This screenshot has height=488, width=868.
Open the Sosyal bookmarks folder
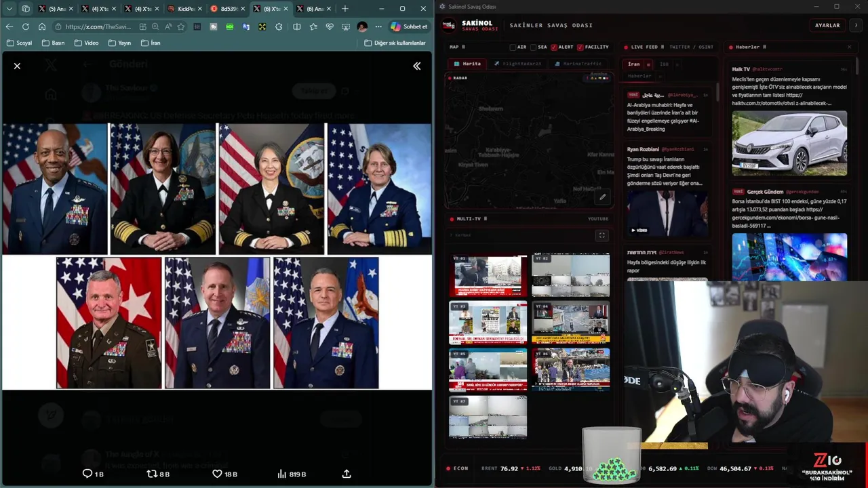(x=19, y=43)
